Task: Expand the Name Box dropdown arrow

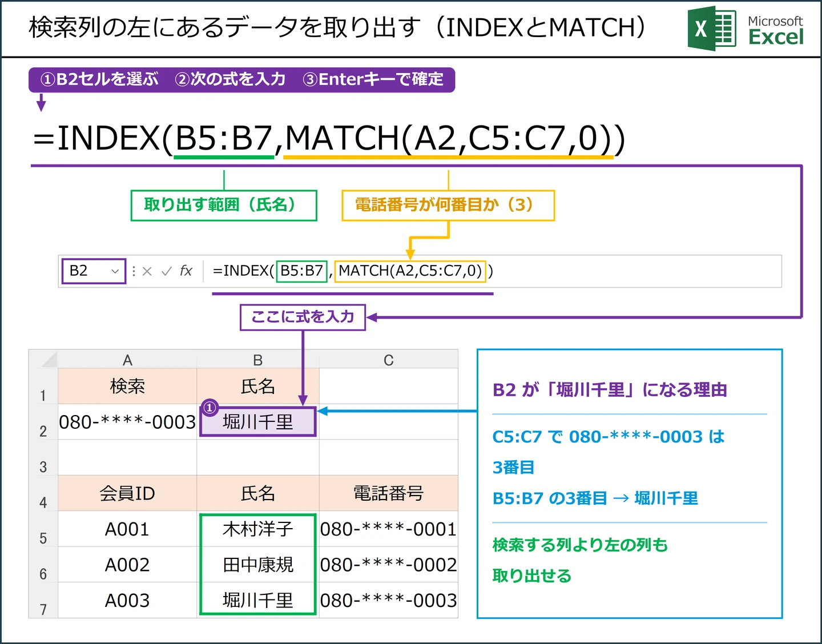Action: tap(115, 271)
